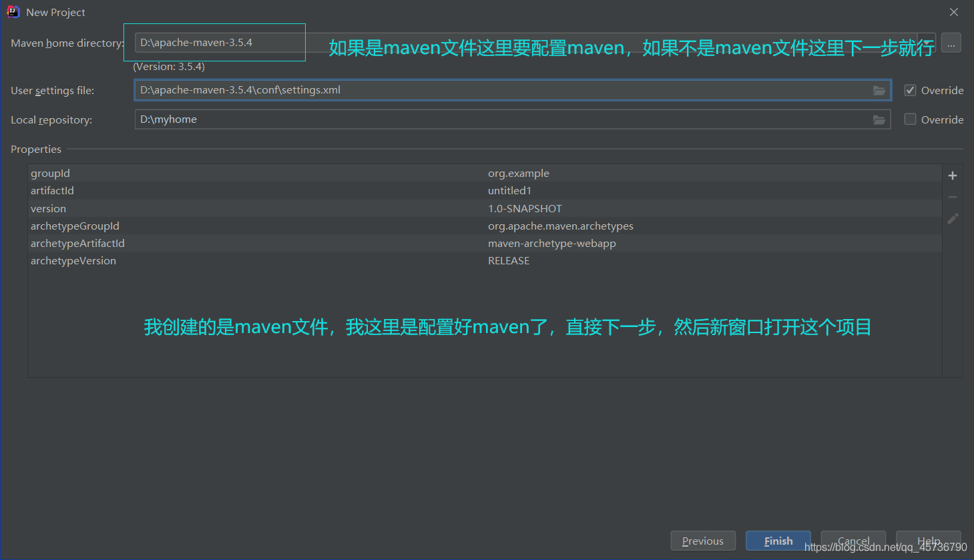Image resolution: width=974 pixels, height=560 pixels.
Task: Select the archetypeVersion property row
Action: point(485,260)
